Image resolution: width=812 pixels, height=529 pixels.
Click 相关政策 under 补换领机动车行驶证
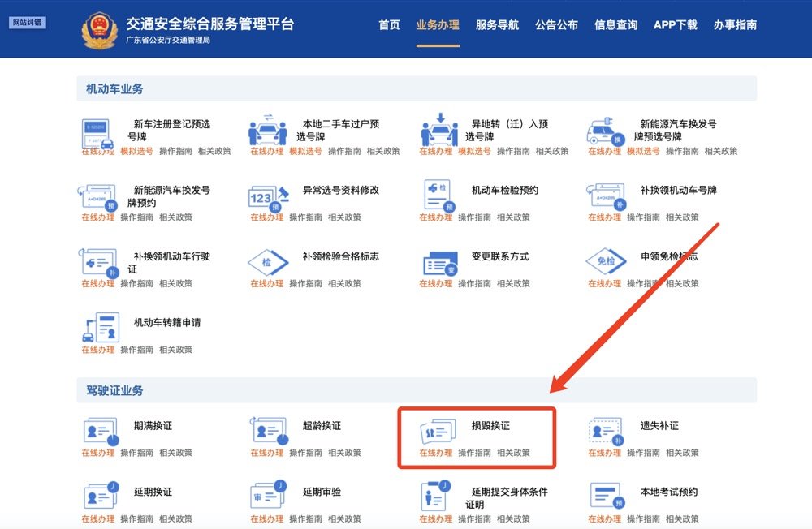coord(175,283)
